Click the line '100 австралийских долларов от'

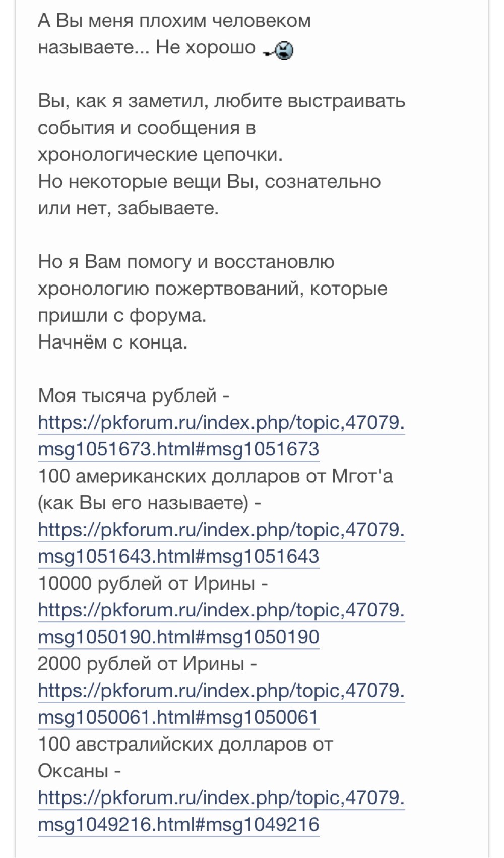click(185, 744)
